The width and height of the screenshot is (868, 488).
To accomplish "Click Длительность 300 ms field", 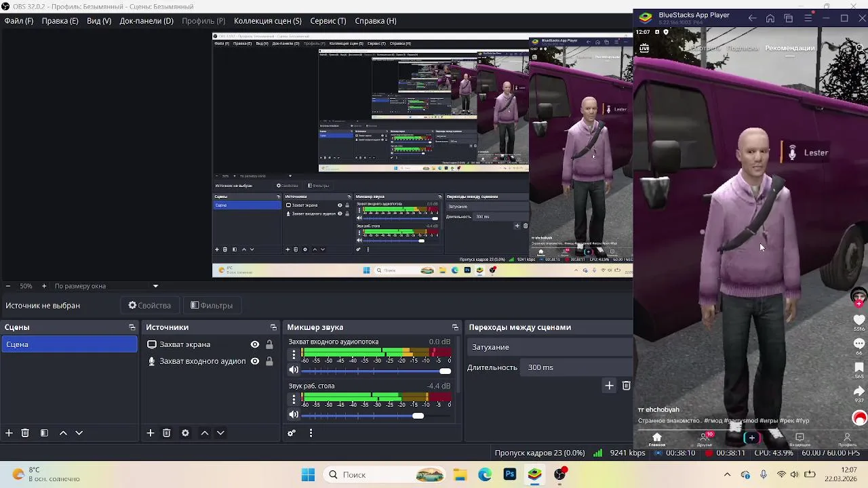I will pos(578,367).
